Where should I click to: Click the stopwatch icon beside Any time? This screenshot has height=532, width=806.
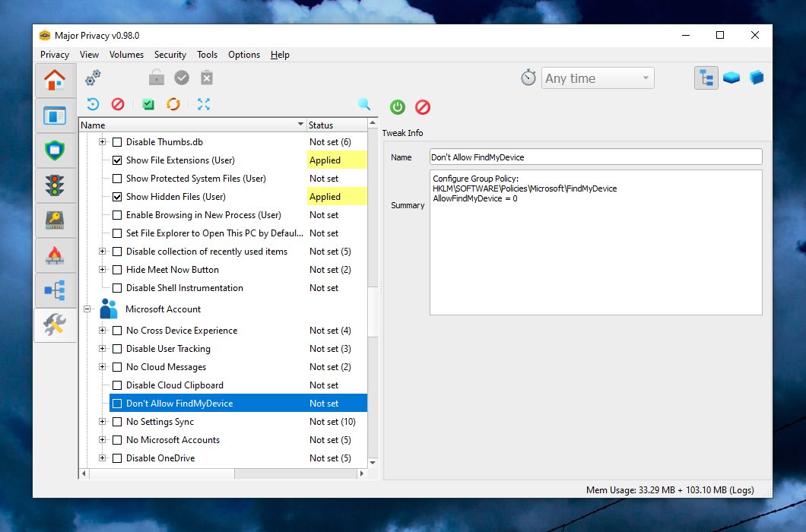point(528,78)
